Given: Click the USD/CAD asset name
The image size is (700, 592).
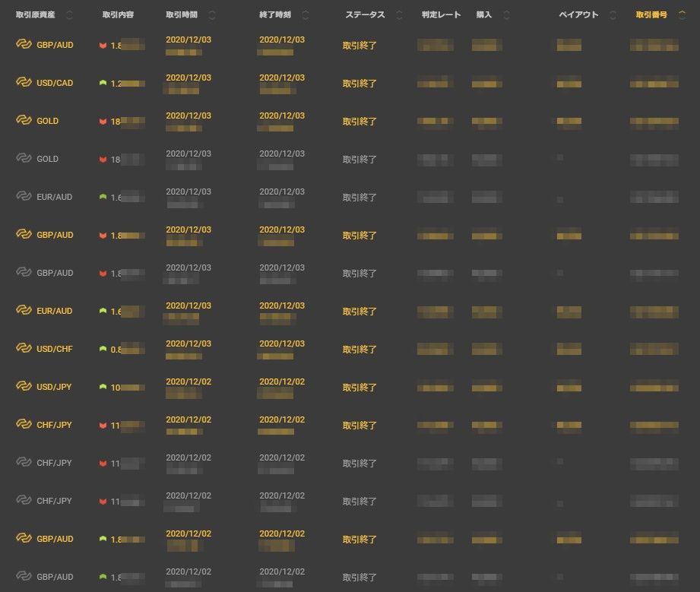Looking at the screenshot, I should click(55, 83).
